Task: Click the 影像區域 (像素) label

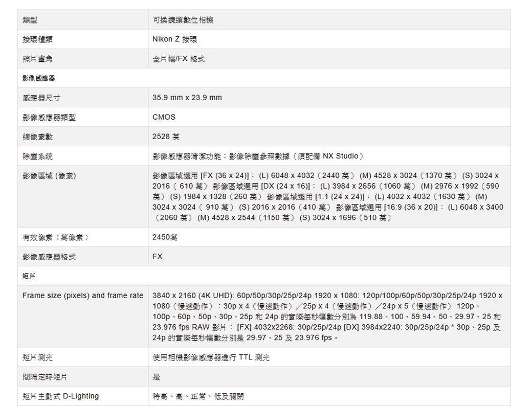Action: pos(49,176)
